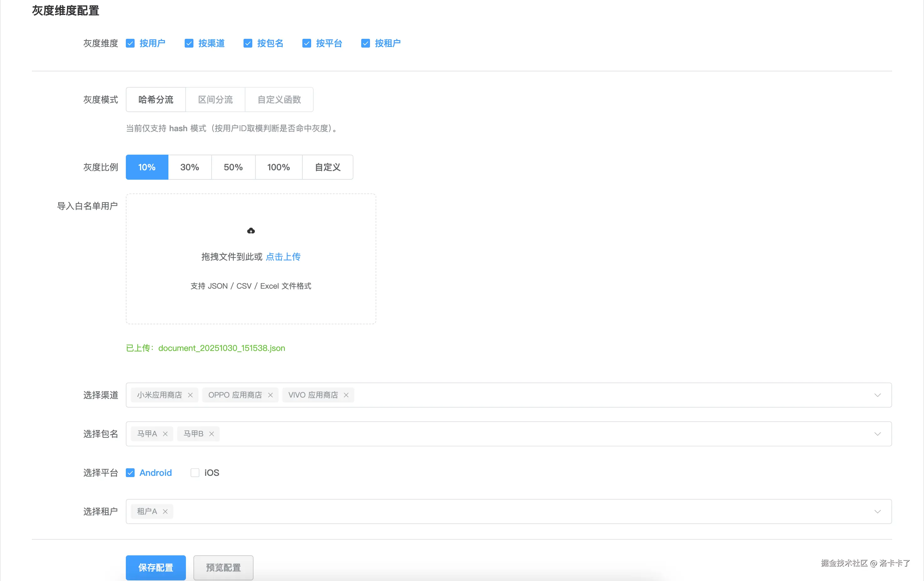Click the 点击上传 link

click(x=283, y=256)
